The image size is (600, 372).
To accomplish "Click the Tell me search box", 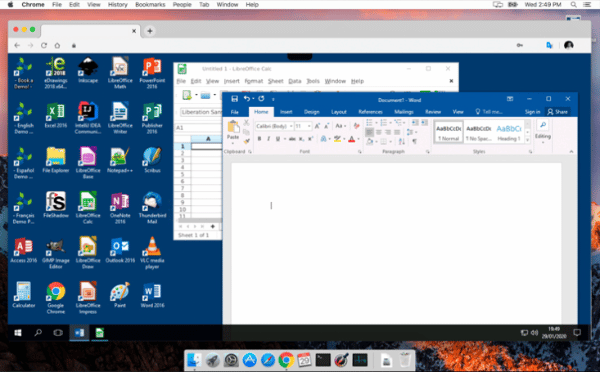I will tap(489, 112).
